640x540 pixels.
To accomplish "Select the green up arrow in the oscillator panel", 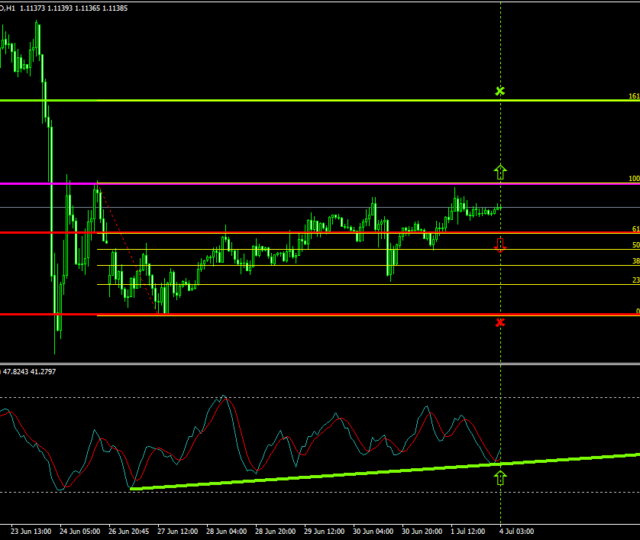I will (x=500, y=478).
